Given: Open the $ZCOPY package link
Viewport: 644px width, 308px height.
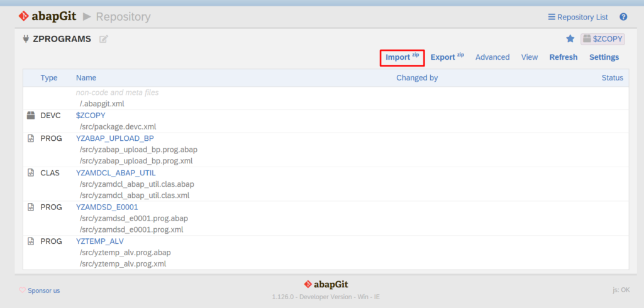Looking at the screenshot, I should click(91, 116).
